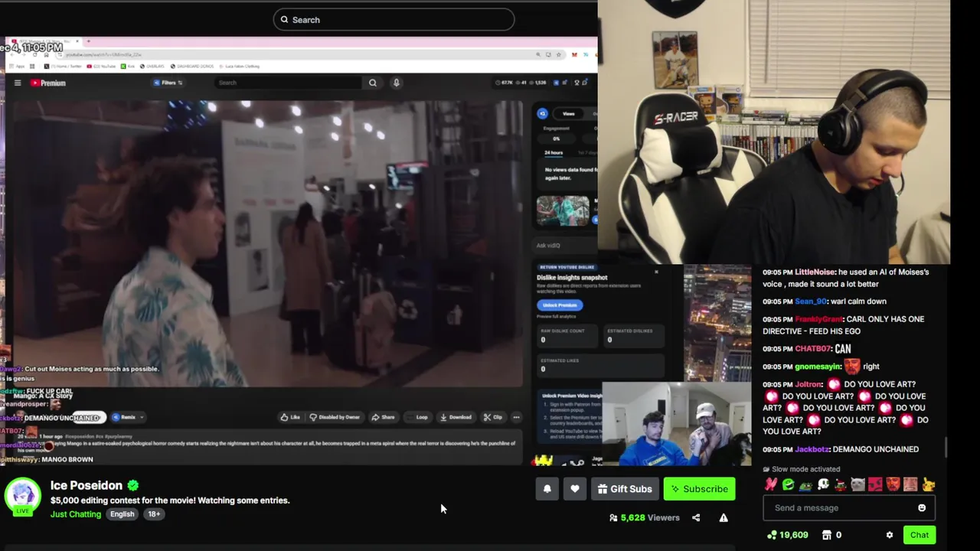The height and width of the screenshot is (551, 980).
Task: Click gnomesayin username in chat
Action: click(818, 367)
